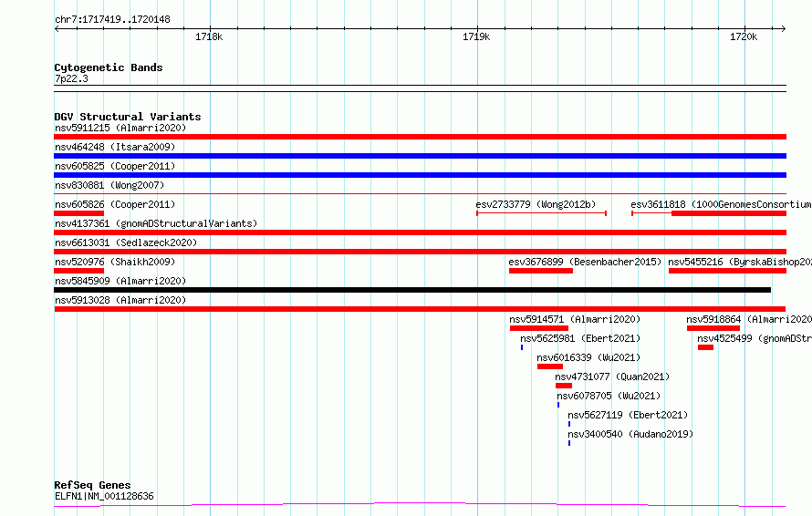Select the blue tick under nsv3400540
The height and width of the screenshot is (516, 812).
click(x=569, y=443)
